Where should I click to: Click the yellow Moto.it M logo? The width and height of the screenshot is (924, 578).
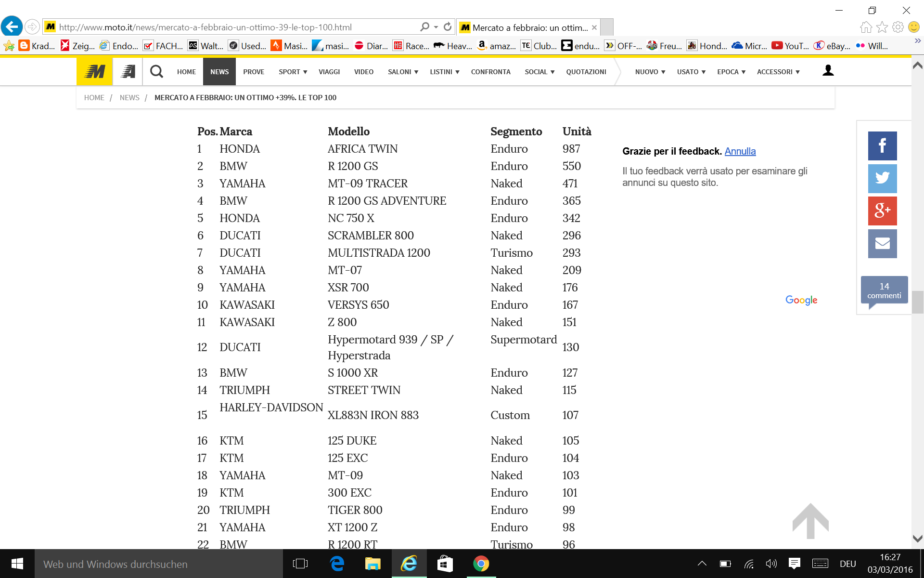[95, 72]
